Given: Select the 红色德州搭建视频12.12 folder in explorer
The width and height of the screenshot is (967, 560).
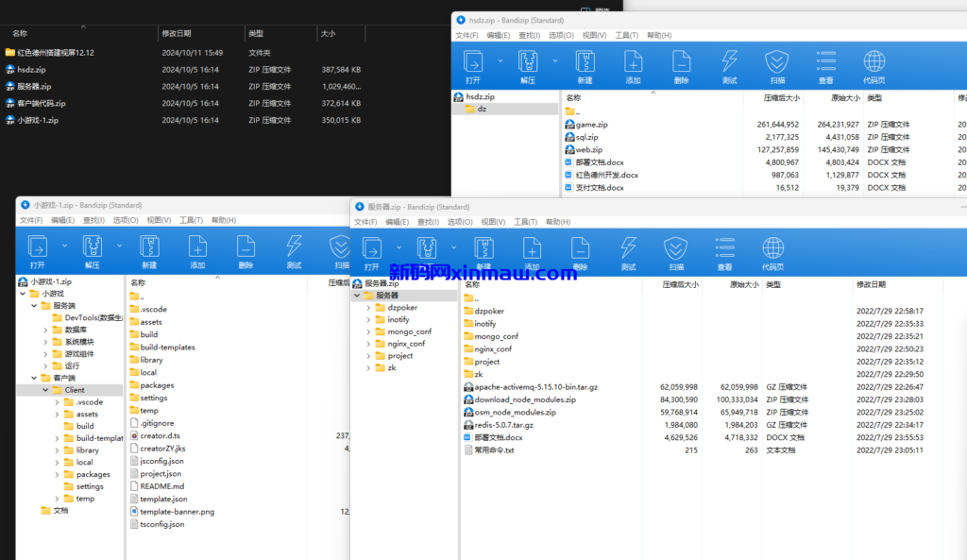Looking at the screenshot, I should coord(55,53).
